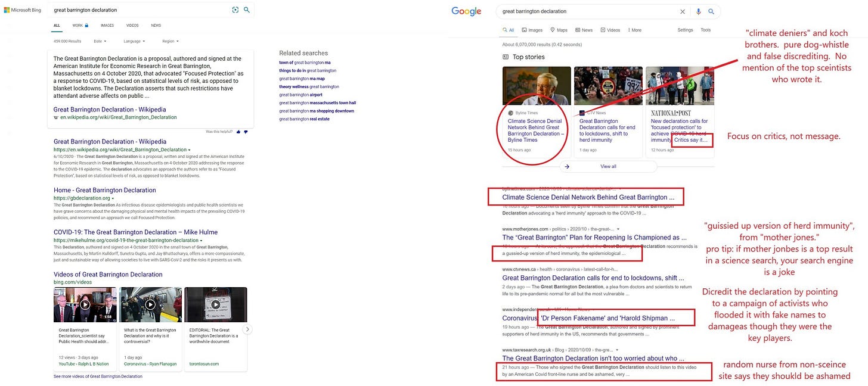Click related search 'theory wellness great barrington'

[x=309, y=86]
